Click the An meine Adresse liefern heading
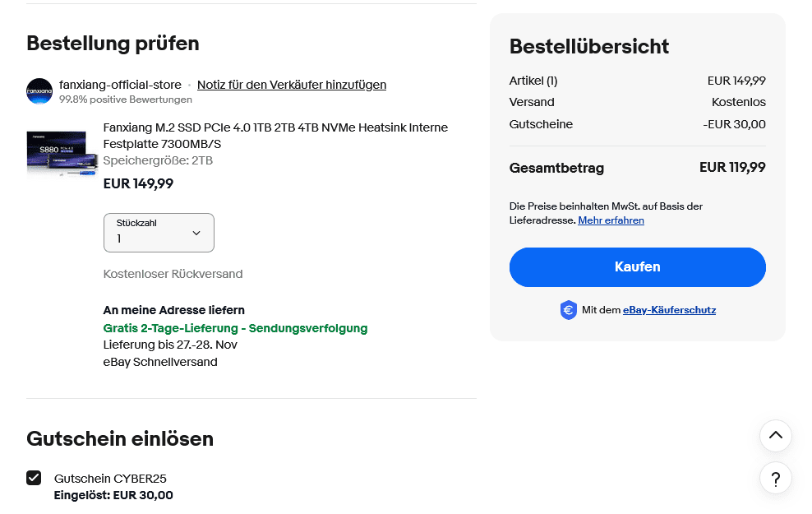This screenshot has width=812, height=514. coord(173,310)
